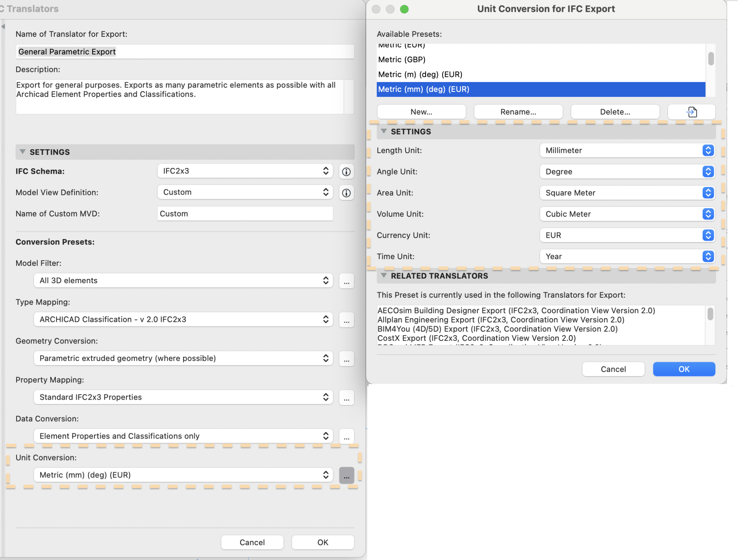
Task: Open Type Mapping options ellipsis button
Action: click(x=346, y=320)
